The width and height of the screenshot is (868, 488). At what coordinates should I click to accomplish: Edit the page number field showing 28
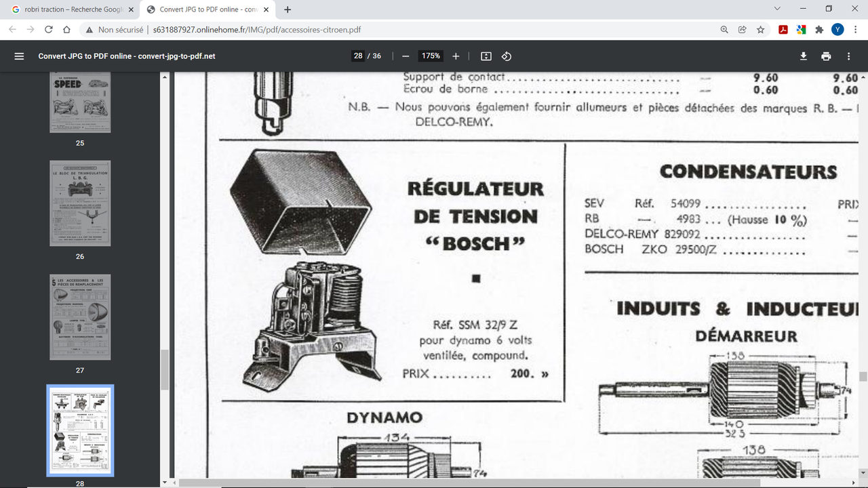[x=358, y=56]
